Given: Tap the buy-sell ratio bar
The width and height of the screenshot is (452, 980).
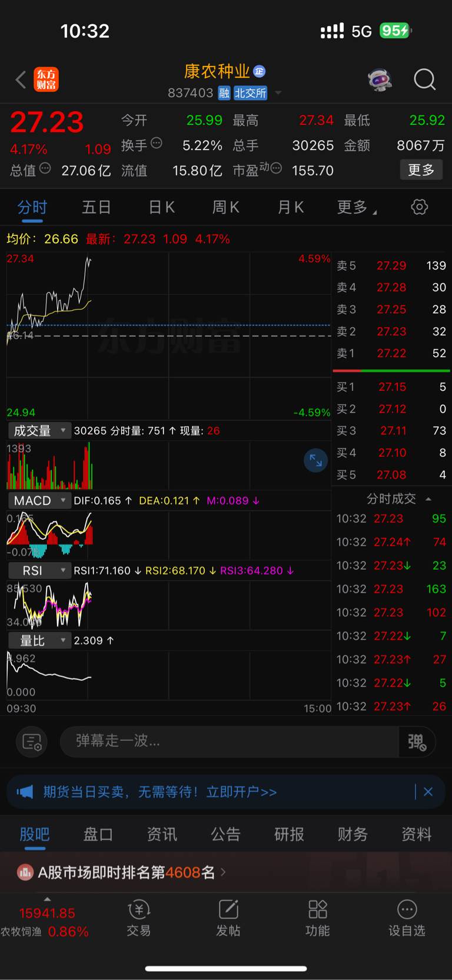Looking at the screenshot, I should click(x=391, y=371).
